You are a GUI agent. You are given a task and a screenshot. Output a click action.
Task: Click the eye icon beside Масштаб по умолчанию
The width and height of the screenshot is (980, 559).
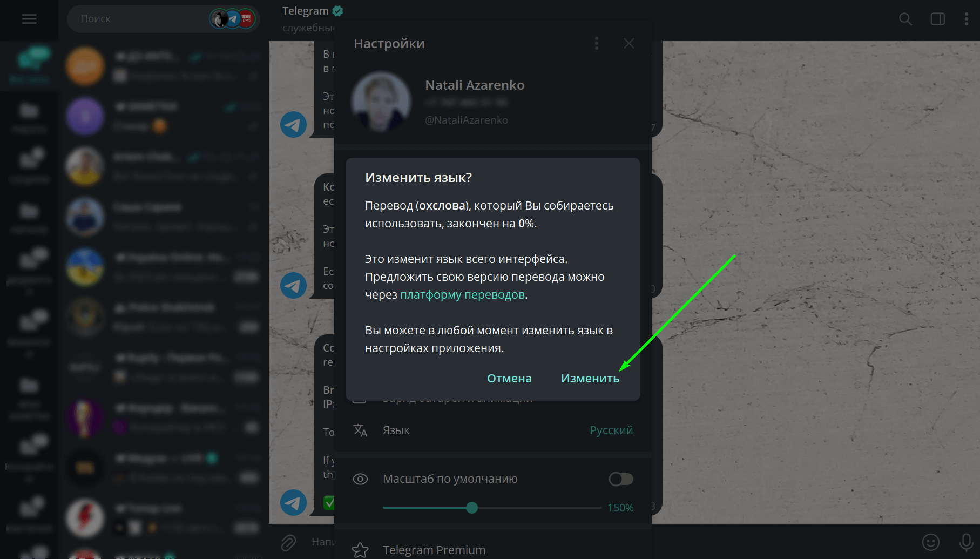[x=360, y=479]
